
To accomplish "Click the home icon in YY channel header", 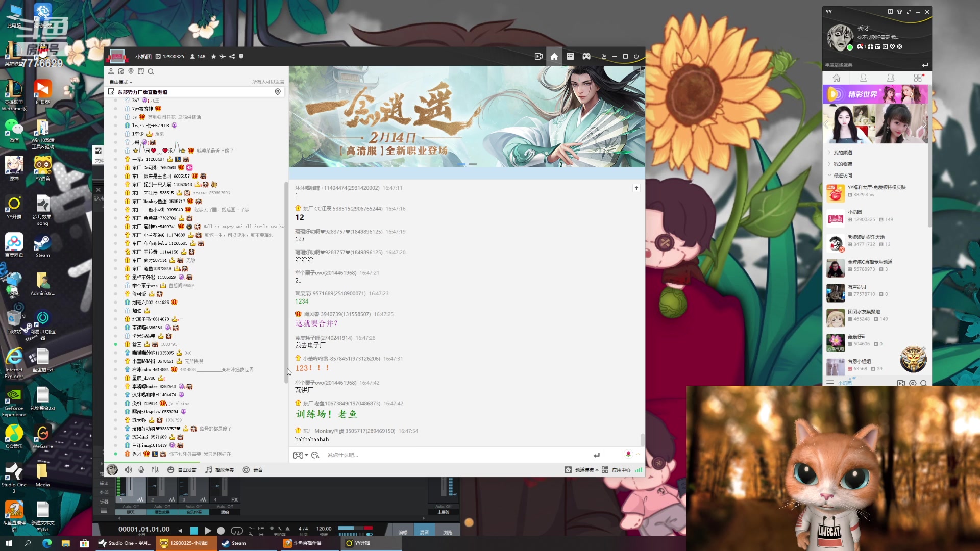I will click(554, 57).
